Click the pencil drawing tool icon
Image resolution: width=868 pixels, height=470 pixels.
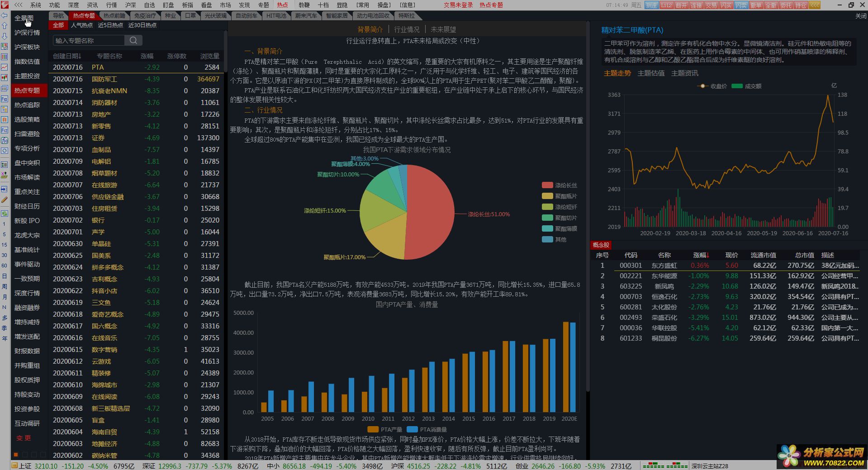[5, 199]
